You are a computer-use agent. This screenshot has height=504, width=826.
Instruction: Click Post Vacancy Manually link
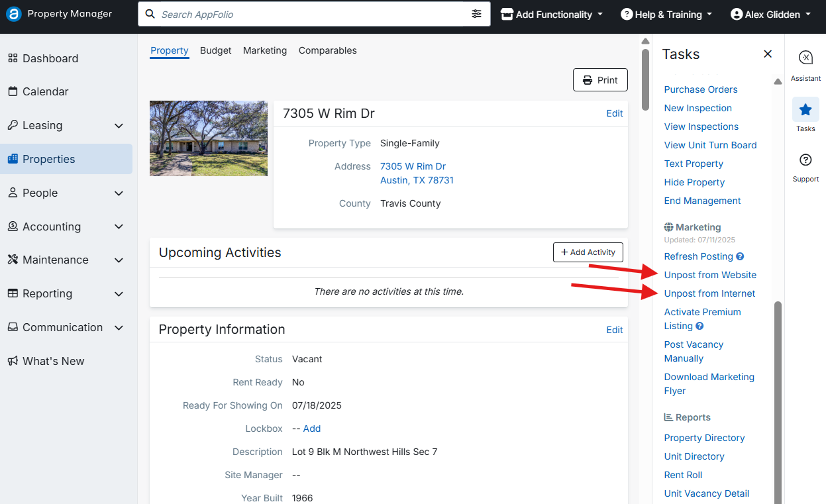(x=694, y=351)
